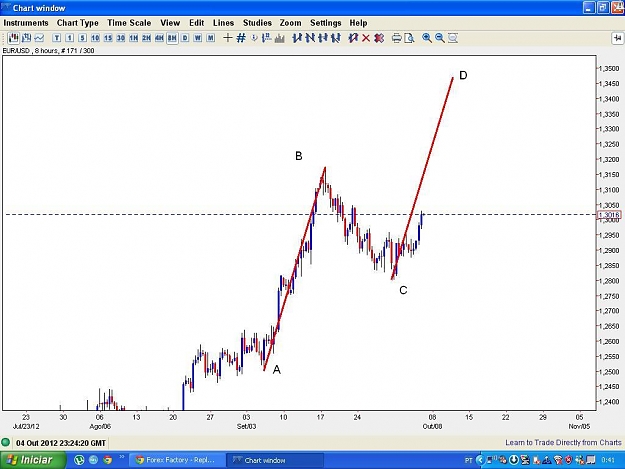
Task: Open the Studies menu
Action: [257, 23]
